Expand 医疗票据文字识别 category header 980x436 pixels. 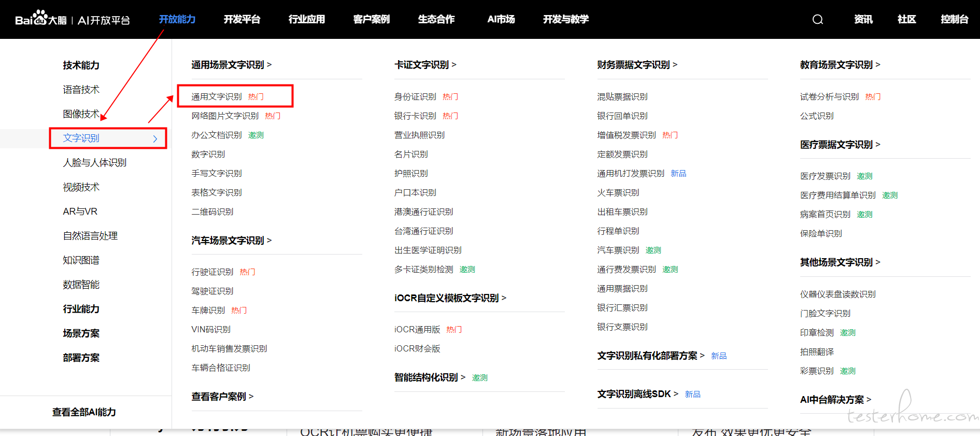840,145
